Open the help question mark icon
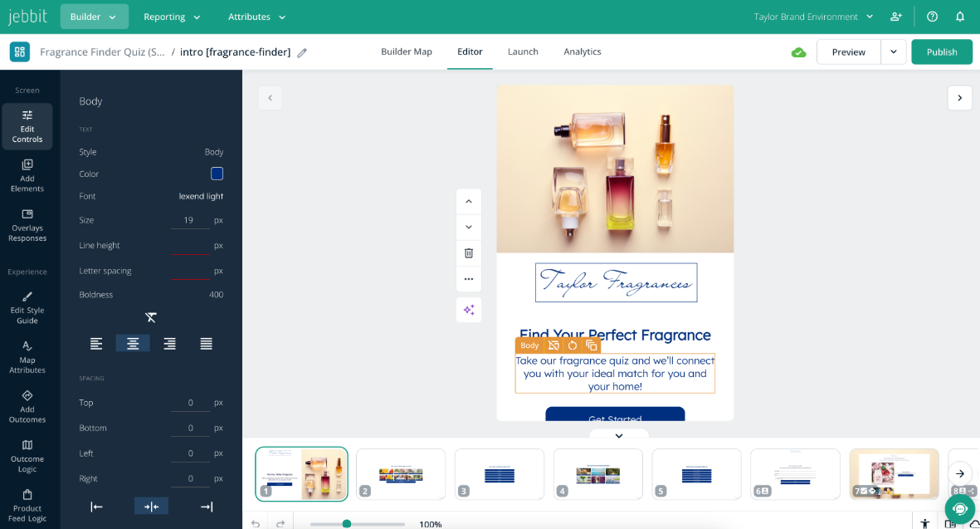 point(932,17)
